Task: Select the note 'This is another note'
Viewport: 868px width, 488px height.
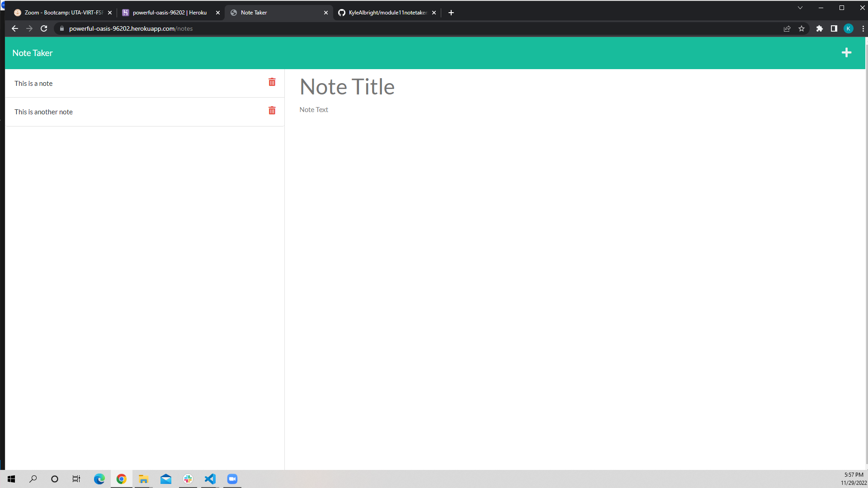Action: [x=43, y=112]
